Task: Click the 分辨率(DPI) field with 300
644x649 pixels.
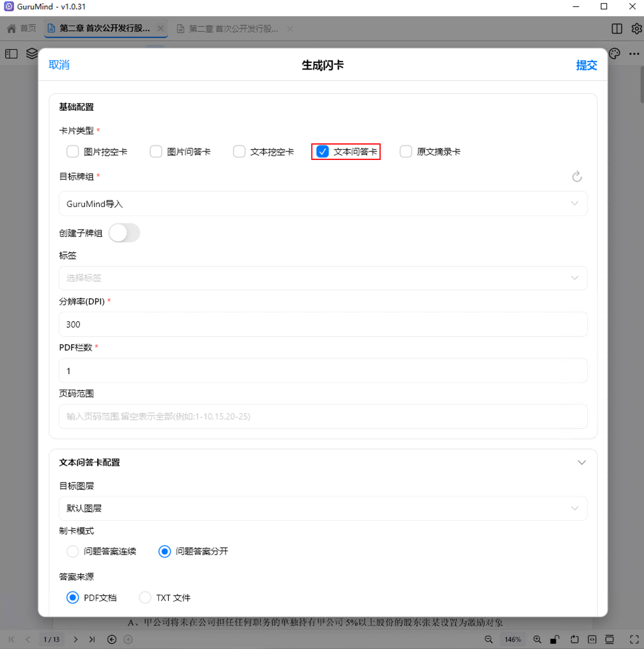Action: (x=323, y=324)
